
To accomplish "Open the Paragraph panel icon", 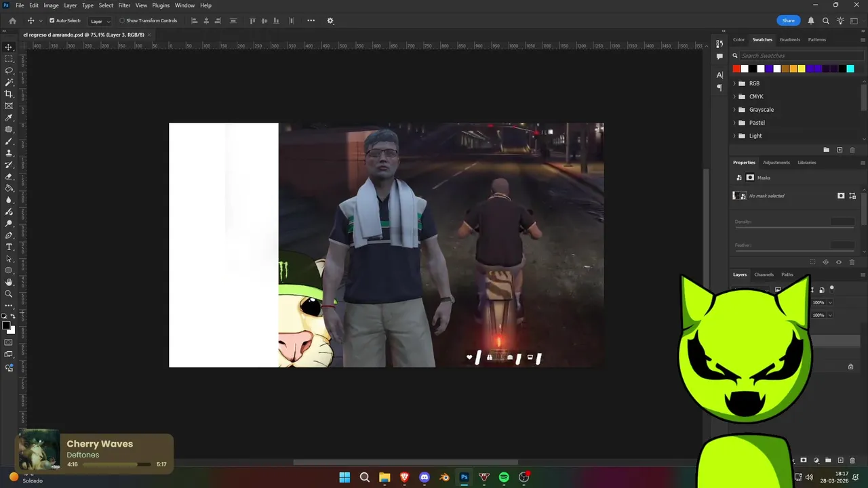I will [719, 87].
